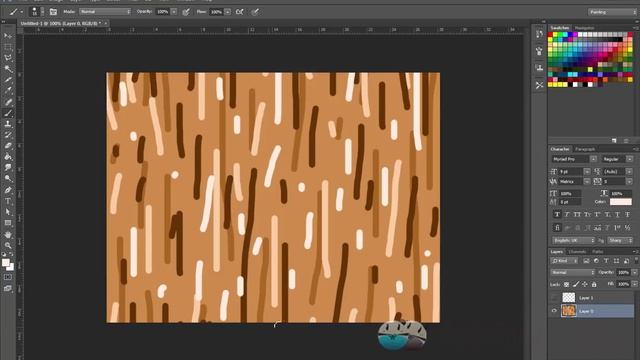Filter layers by type layers icon
The image size is (640, 360).
click(x=606, y=261)
